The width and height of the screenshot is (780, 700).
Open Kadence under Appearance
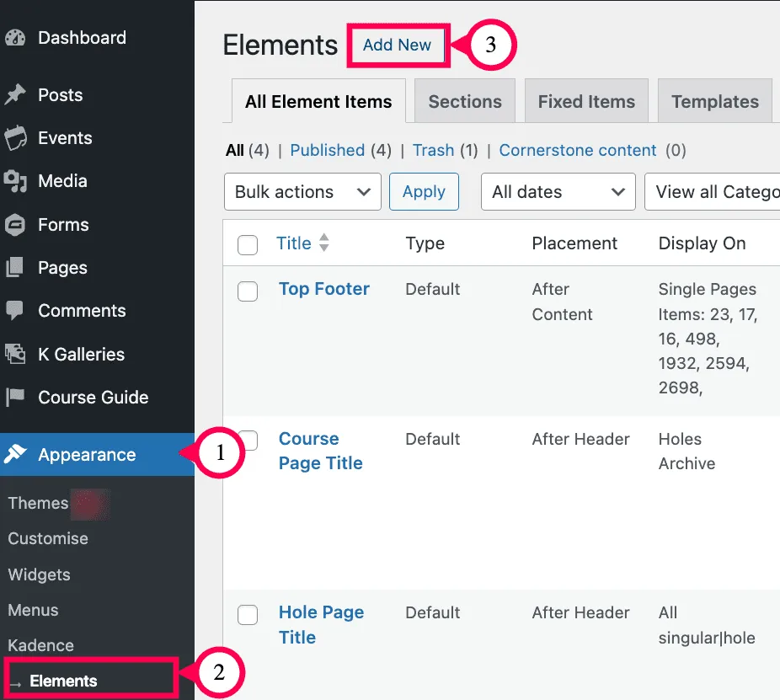point(40,645)
